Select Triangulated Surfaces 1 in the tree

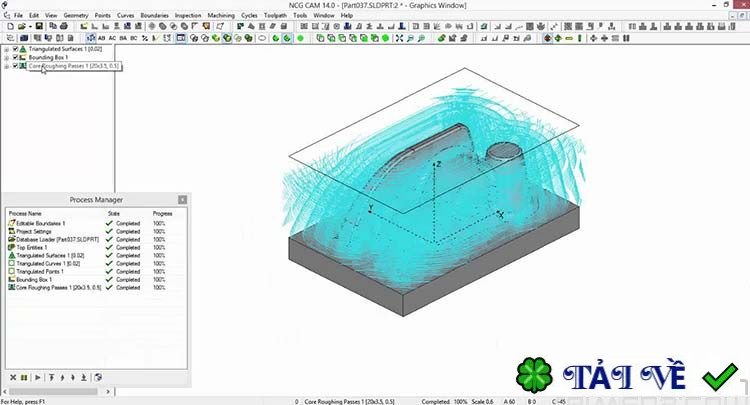click(65, 49)
